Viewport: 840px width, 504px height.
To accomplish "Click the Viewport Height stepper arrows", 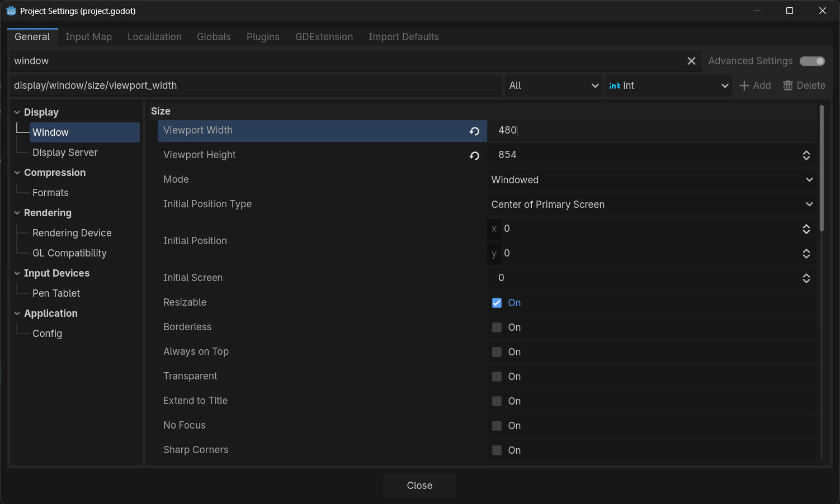I will [x=806, y=155].
